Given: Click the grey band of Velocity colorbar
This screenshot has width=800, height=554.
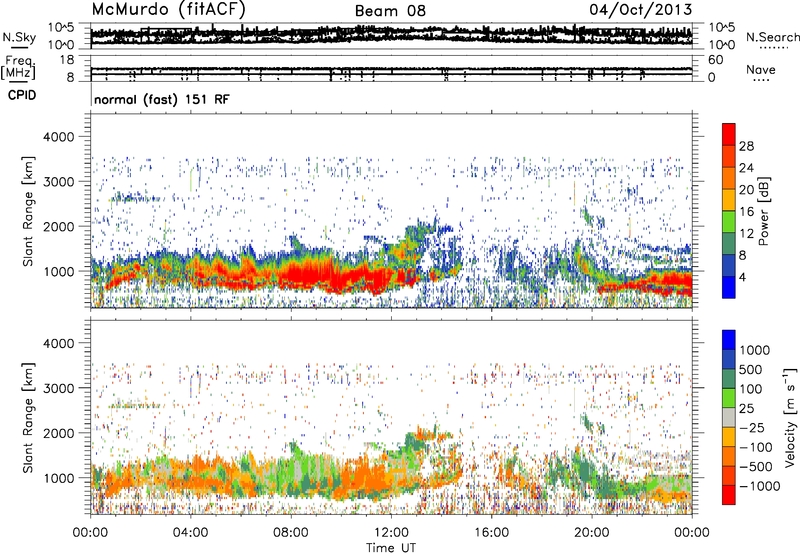Looking at the screenshot, I should (729, 418).
